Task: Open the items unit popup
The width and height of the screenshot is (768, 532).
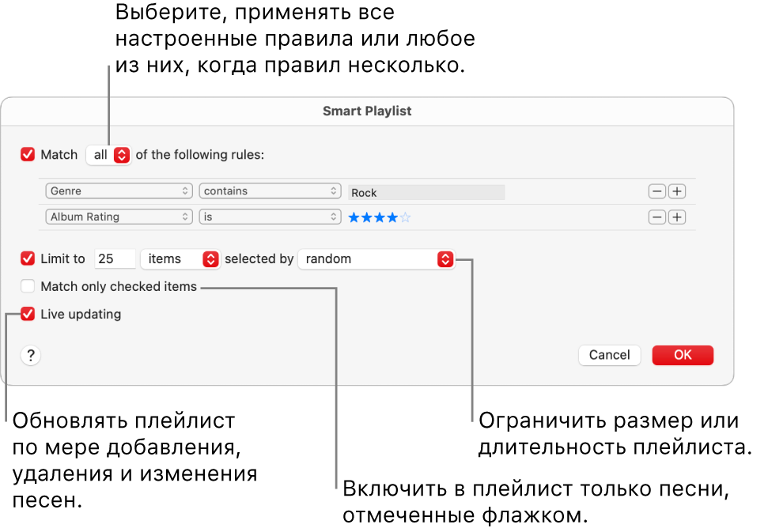Action: pyautogui.click(x=180, y=259)
